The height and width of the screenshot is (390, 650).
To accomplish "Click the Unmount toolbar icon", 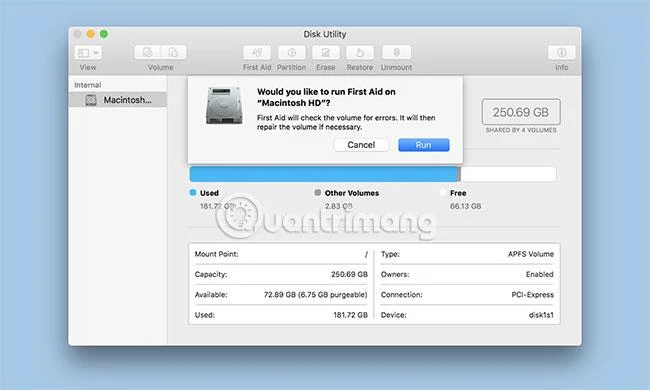I will pos(396,52).
